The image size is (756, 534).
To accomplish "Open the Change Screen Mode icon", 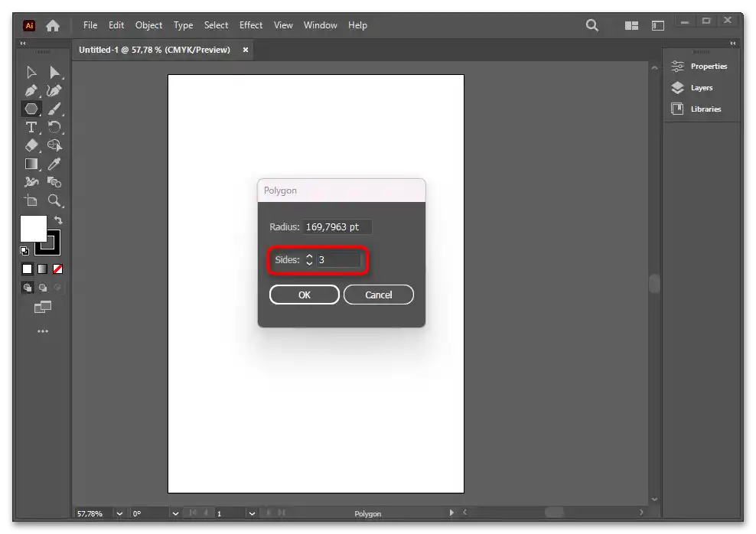I will tap(43, 307).
